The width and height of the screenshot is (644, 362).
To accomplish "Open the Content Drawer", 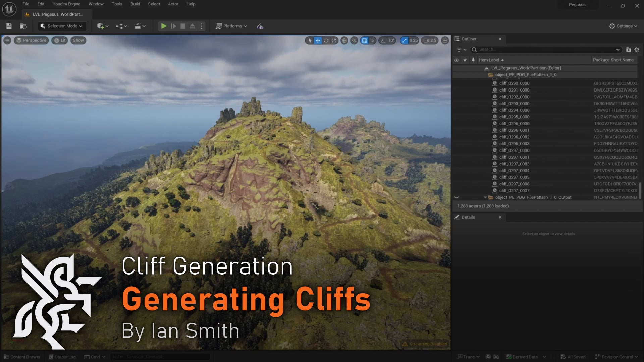I will coord(21,357).
